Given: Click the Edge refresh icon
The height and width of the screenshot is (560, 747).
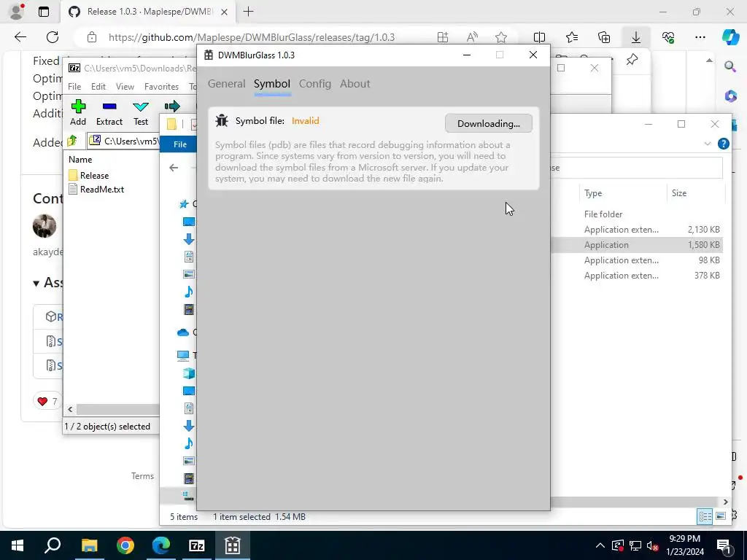Looking at the screenshot, I should (53, 37).
